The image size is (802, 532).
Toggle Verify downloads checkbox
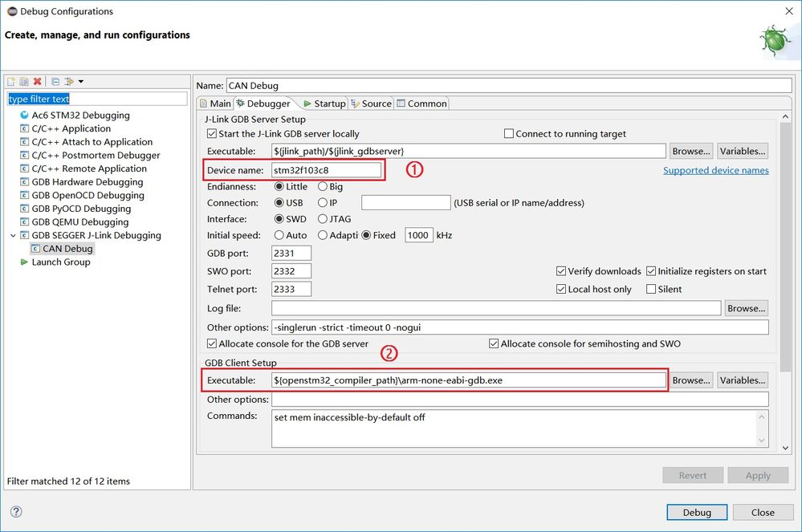[561, 271]
